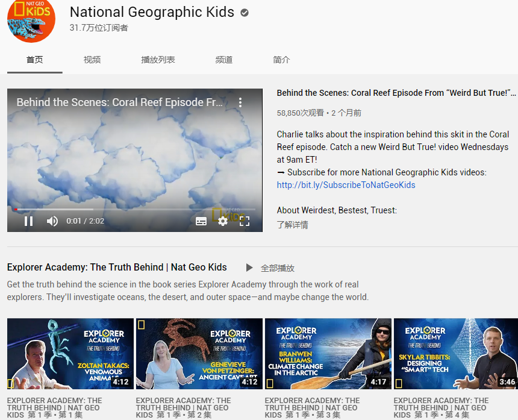Switch to the 视频 tab
Screen dimensions: 518x420
pyautogui.click(x=92, y=60)
